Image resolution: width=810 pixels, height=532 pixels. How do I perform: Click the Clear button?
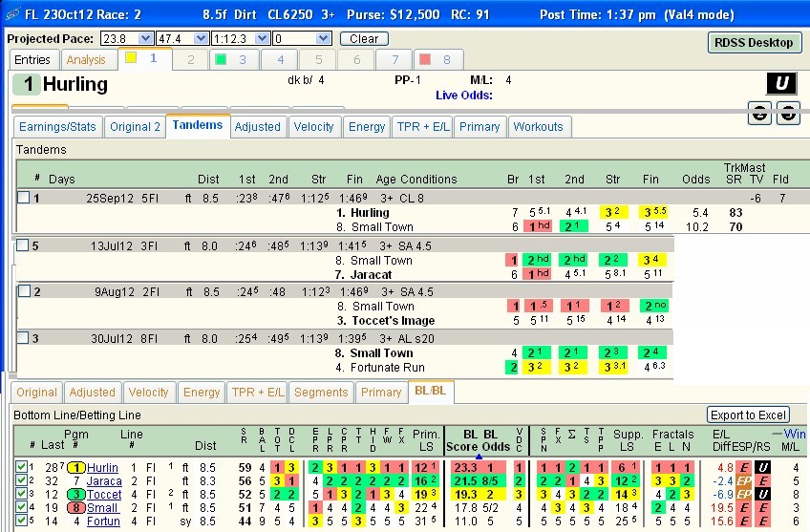tap(364, 39)
